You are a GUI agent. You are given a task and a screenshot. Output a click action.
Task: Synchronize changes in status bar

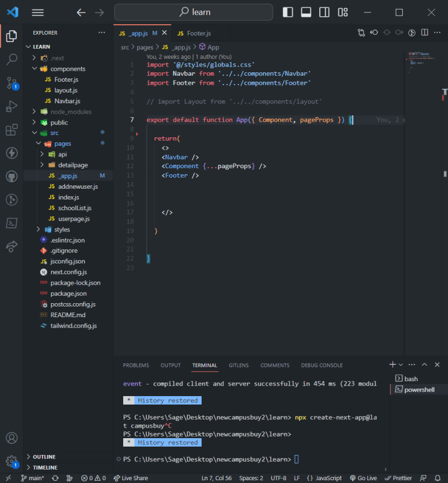click(55, 478)
